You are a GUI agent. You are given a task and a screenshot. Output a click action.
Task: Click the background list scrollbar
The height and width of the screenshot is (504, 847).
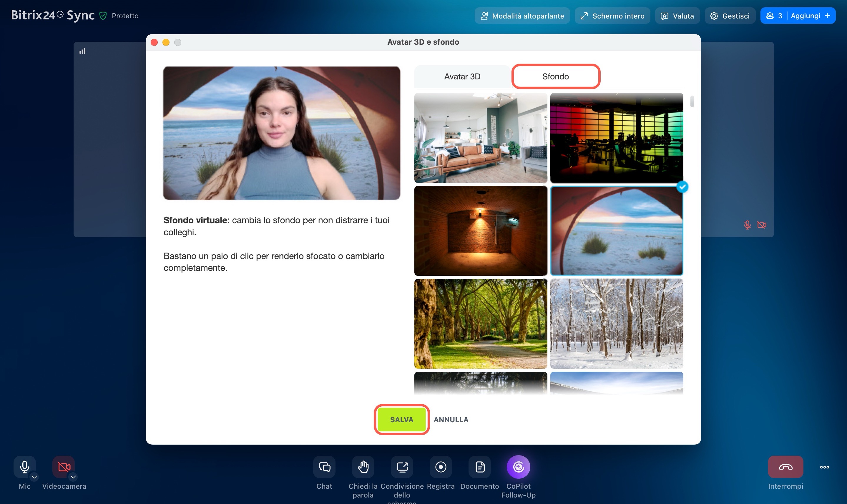[x=692, y=101]
